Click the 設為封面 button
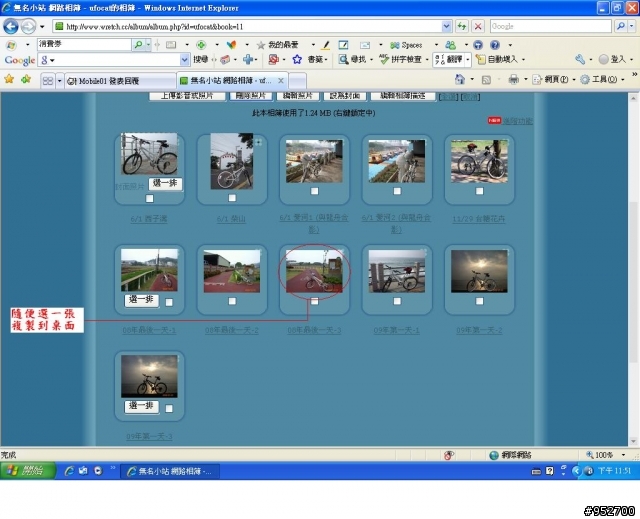The image size is (640, 519). (345, 95)
